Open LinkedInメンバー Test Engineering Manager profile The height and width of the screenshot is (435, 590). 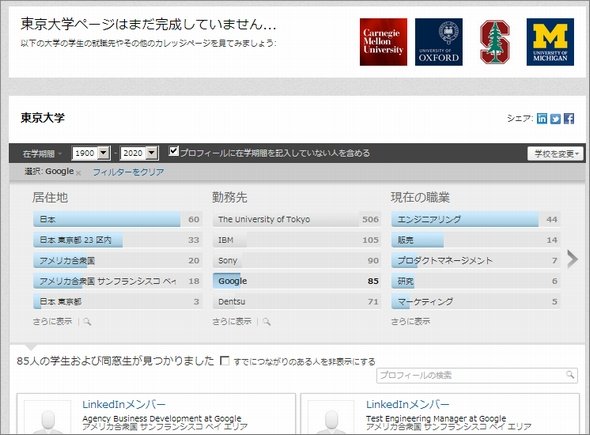click(408, 405)
